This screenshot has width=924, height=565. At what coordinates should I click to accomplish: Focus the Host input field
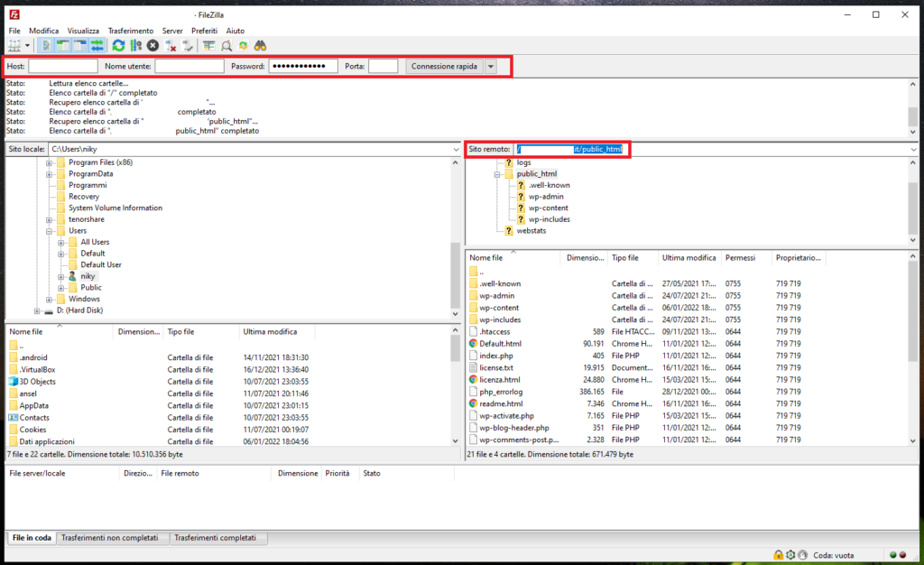(x=63, y=66)
